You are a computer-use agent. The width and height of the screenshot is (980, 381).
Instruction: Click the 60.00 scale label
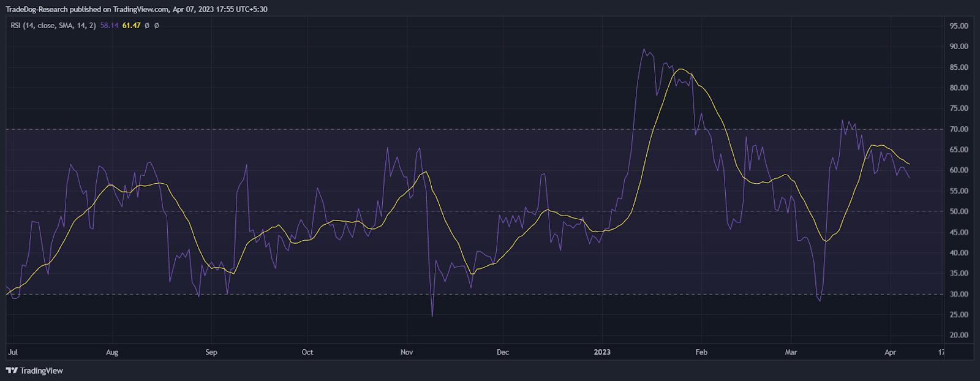coord(959,170)
